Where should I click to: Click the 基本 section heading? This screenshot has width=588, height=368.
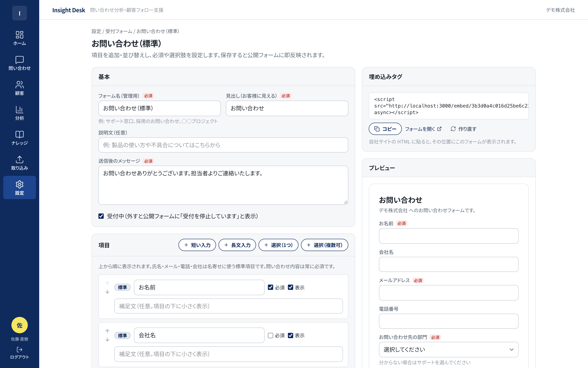[104, 77]
